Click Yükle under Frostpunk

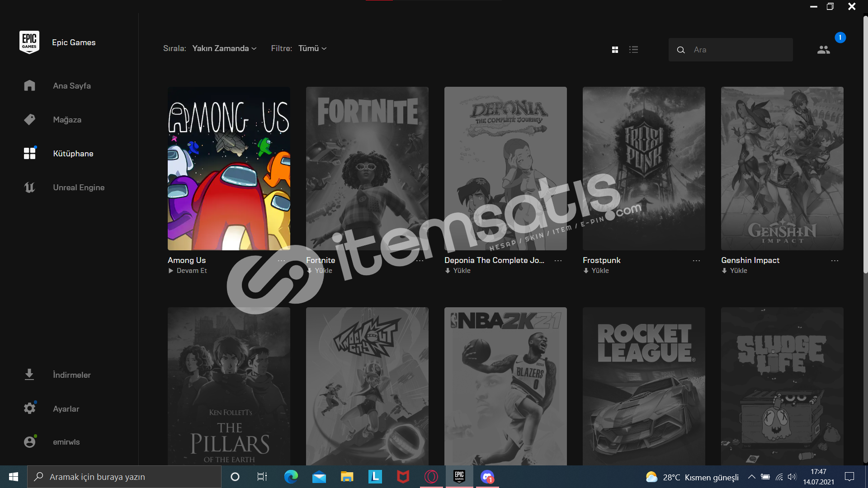[x=596, y=271]
